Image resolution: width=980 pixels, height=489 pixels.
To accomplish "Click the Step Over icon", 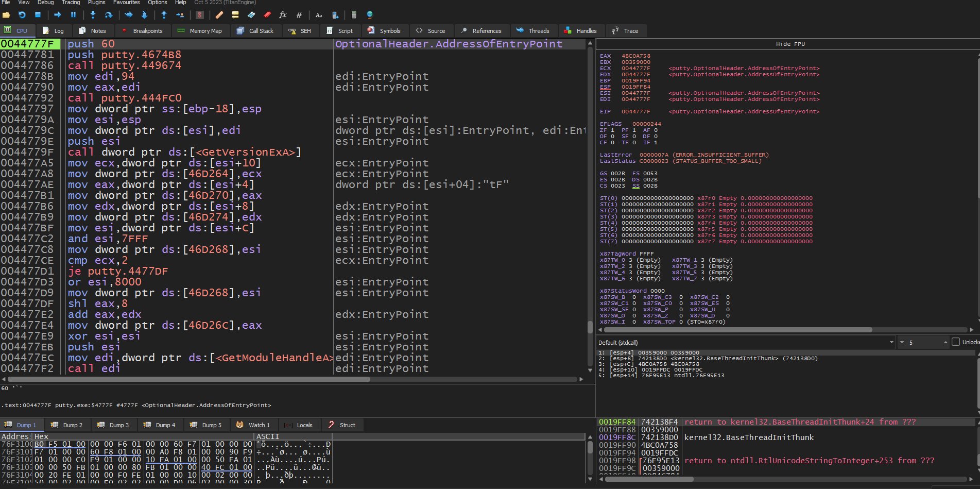I will pyautogui.click(x=109, y=15).
